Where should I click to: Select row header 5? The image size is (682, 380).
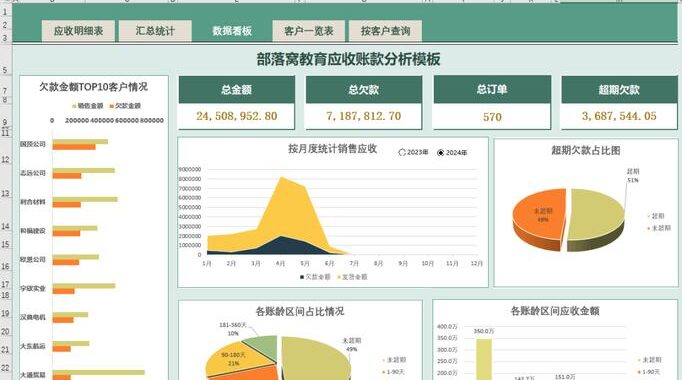[5, 70]
